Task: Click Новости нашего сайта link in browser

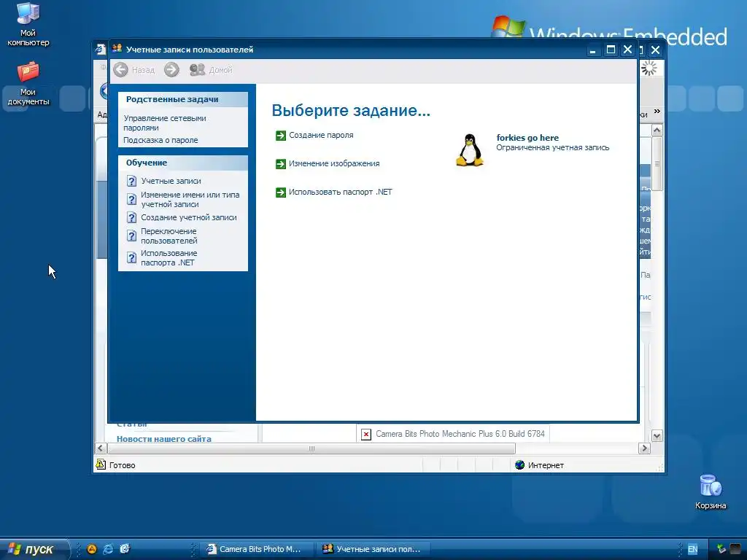Action: 164,438
